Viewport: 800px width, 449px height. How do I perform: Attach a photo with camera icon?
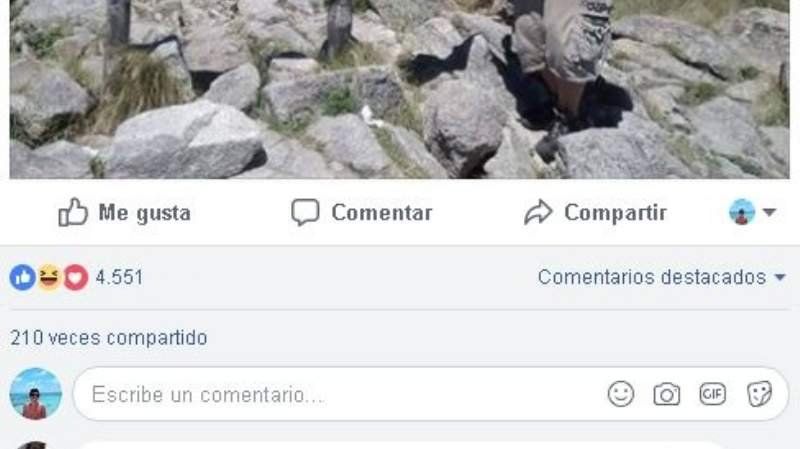point(667,394)
